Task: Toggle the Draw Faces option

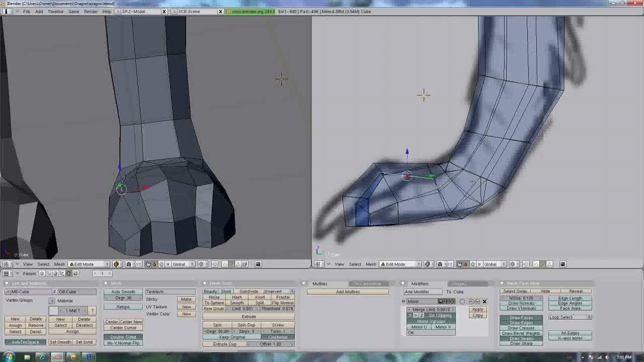Action: tap(521, 318)
